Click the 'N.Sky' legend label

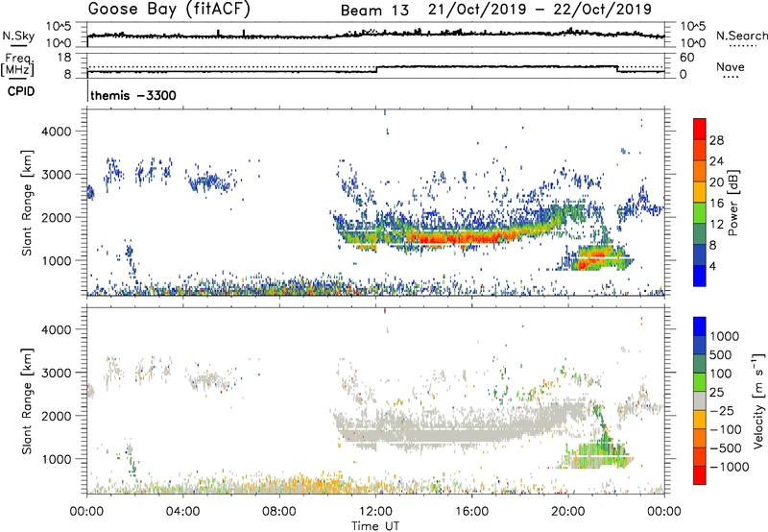coord(18,36)
